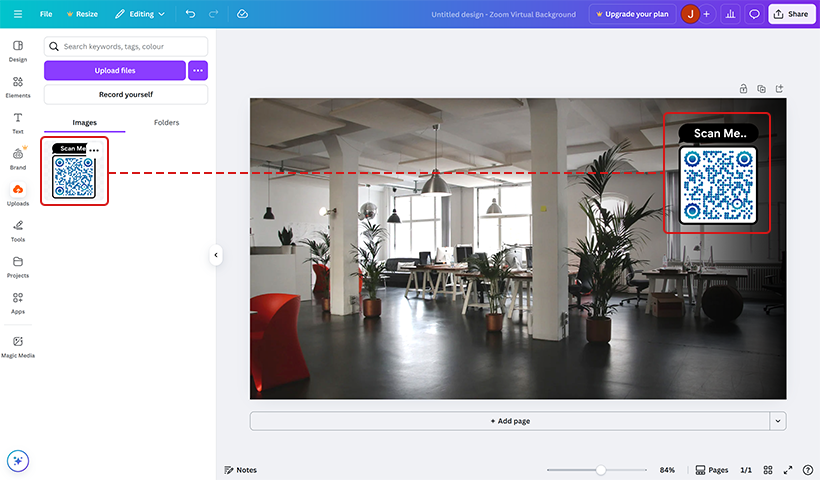Open the comments speech bubble
The height and width of the screenshot is (480, 820).
pyautogui.click(x=754, y=14)
